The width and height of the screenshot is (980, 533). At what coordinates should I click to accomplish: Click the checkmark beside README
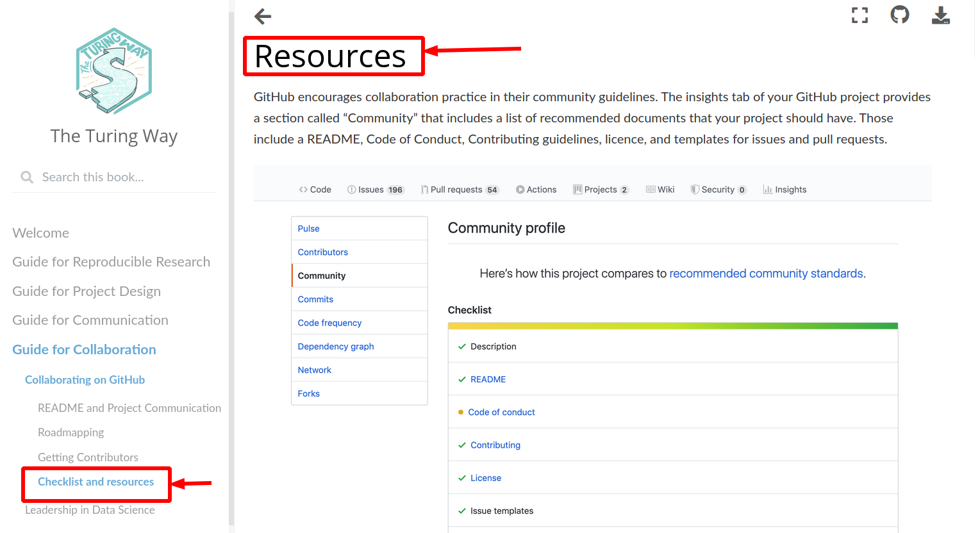coord(461,379)
